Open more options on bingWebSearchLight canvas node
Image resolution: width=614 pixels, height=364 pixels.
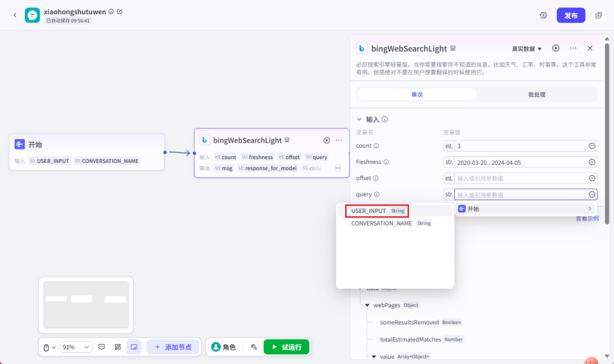pyautogui.click(x=339, y=140)
